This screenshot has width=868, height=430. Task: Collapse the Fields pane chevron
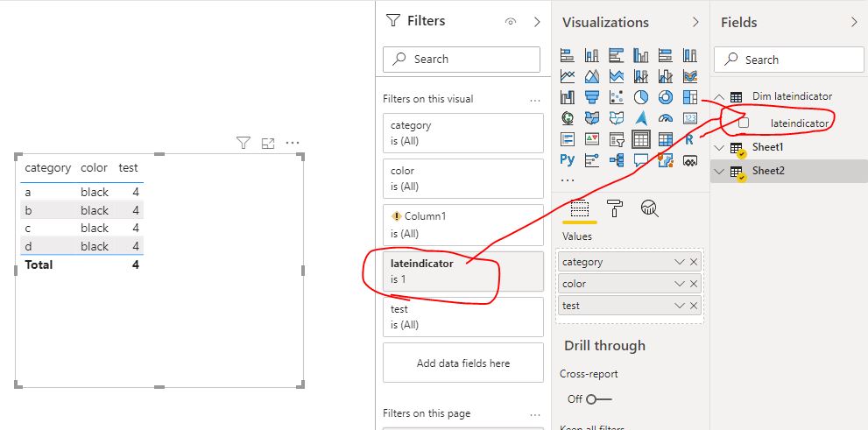click(854, 22)
